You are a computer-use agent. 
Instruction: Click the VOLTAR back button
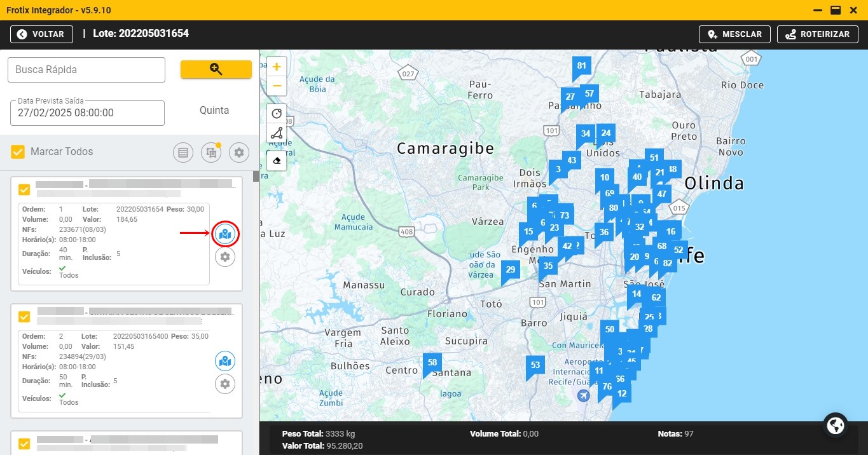click(x=41, y=34)
